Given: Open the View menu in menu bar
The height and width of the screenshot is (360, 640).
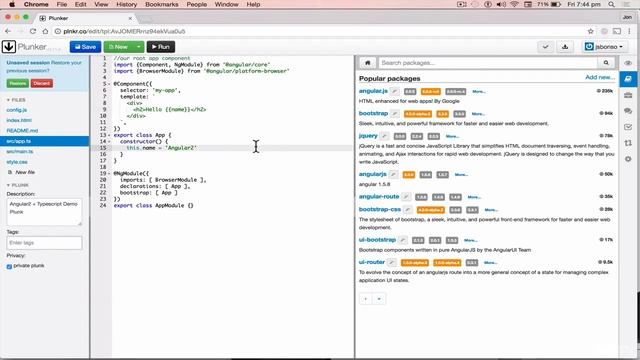Looking at the screenshot, I should [101, 4].
